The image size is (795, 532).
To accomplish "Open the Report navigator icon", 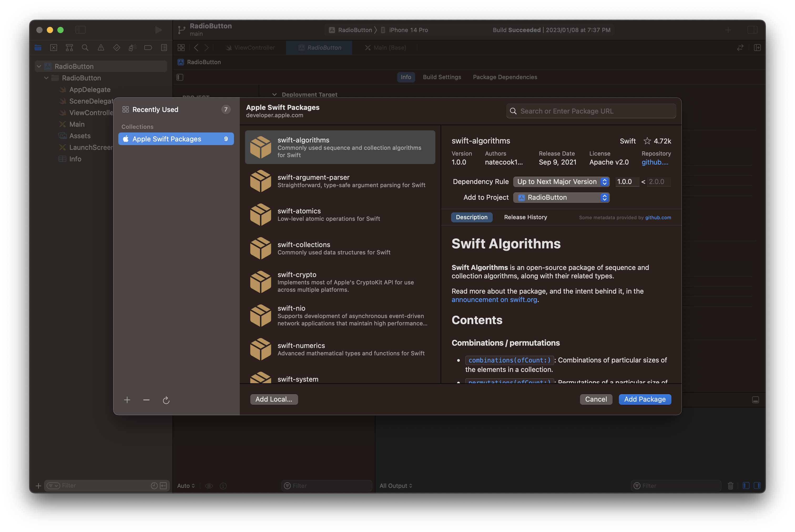I will click(x=164, y=48).
